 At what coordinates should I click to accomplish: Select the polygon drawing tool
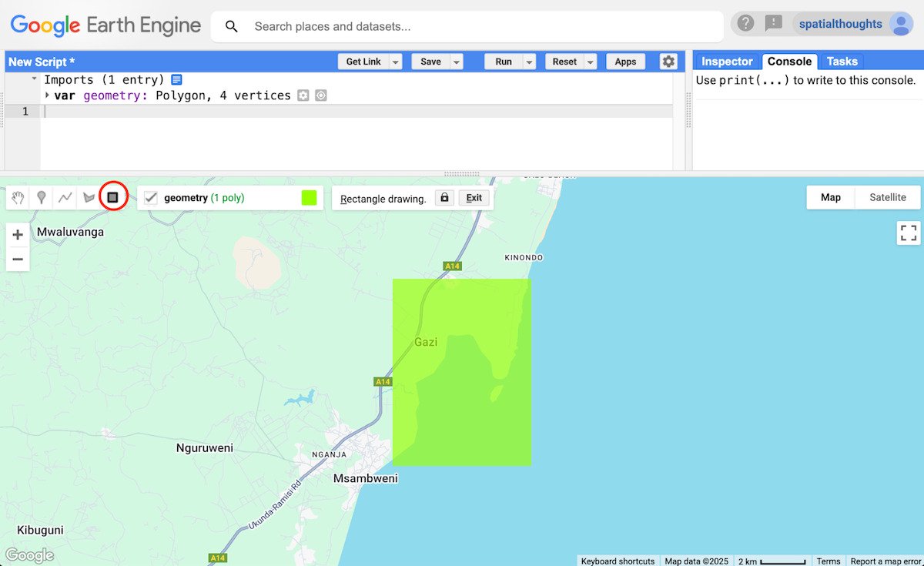[x=89, y=197]
